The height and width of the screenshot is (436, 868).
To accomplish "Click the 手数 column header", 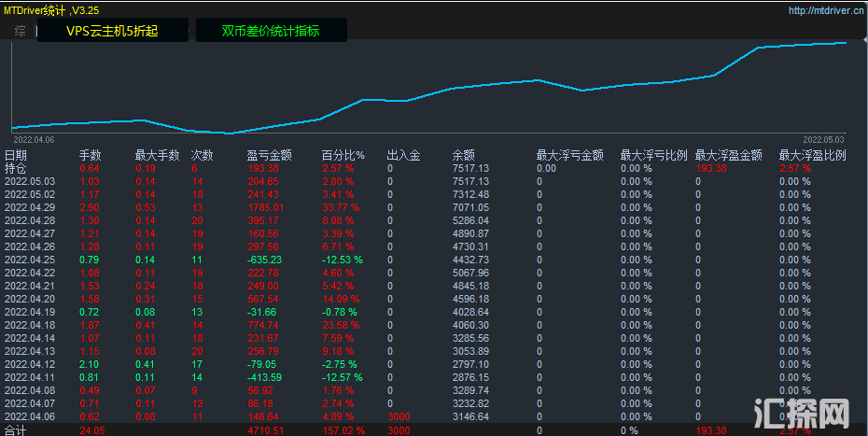I will [90, 155].
